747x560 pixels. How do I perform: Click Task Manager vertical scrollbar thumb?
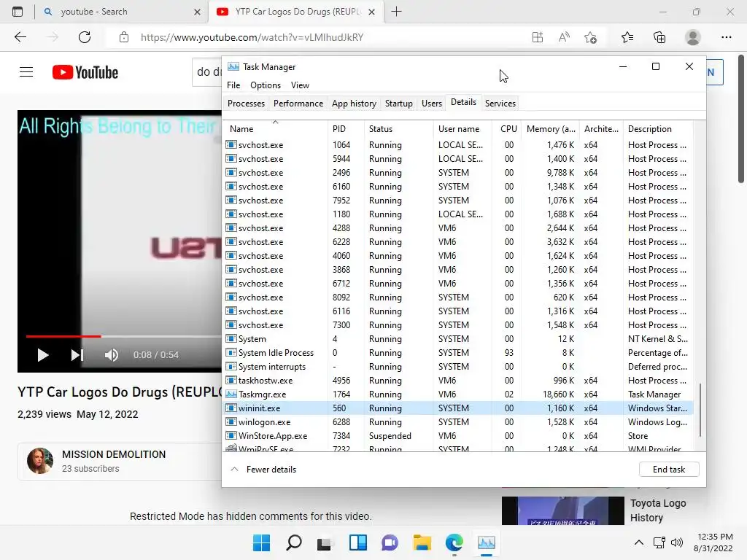tap(700, 410)
